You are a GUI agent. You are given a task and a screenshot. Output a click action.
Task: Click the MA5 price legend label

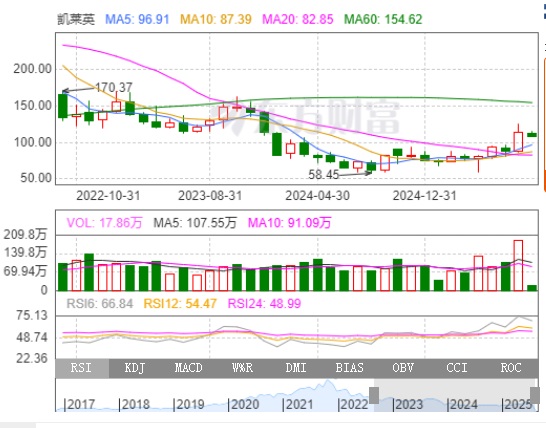coord(137,19)
